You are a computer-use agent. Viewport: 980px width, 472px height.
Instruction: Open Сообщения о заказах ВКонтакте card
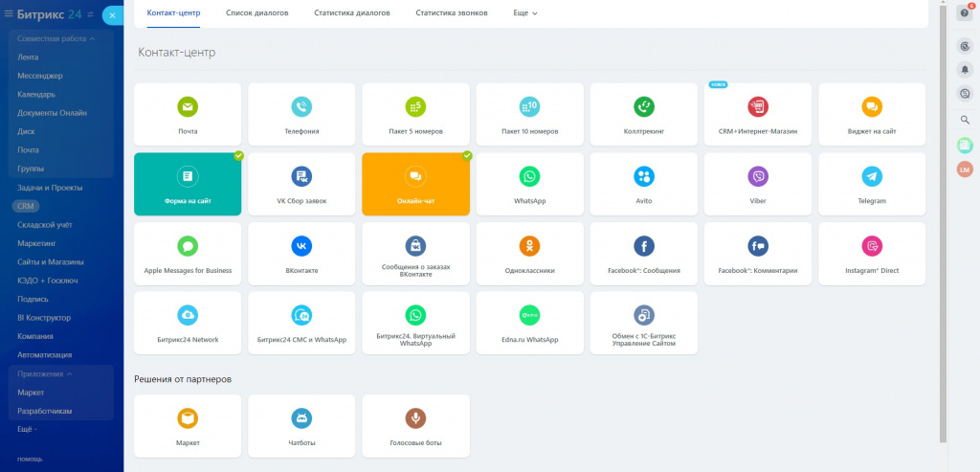click(415, 254)
